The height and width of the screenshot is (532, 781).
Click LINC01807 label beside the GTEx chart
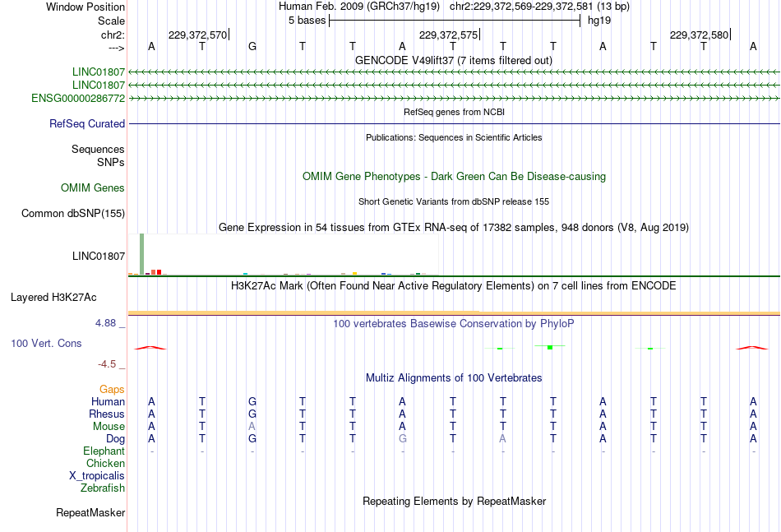pyautogui.click(x=99, y=256)
